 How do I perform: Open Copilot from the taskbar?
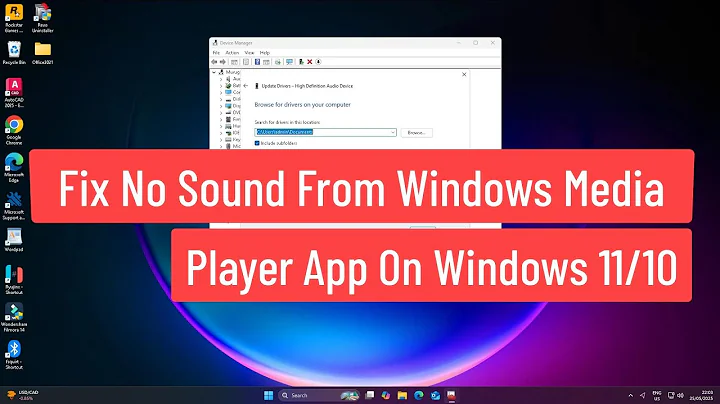(x=386, y=395)
